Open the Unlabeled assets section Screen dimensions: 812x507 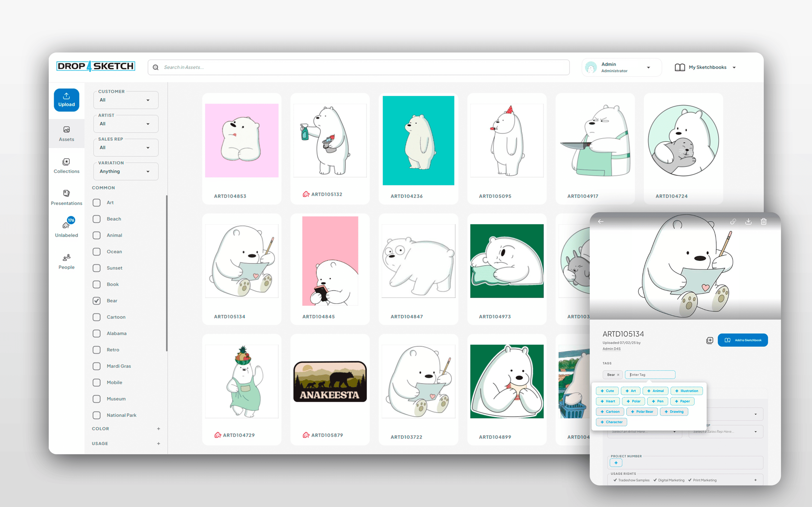tap(66, 229)
